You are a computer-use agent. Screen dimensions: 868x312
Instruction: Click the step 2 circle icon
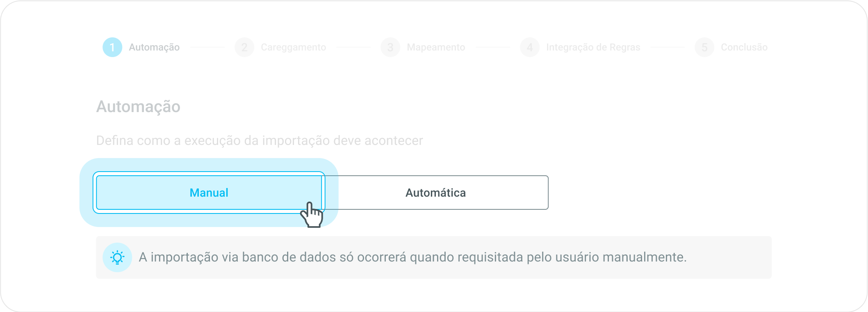pos(244,47)
